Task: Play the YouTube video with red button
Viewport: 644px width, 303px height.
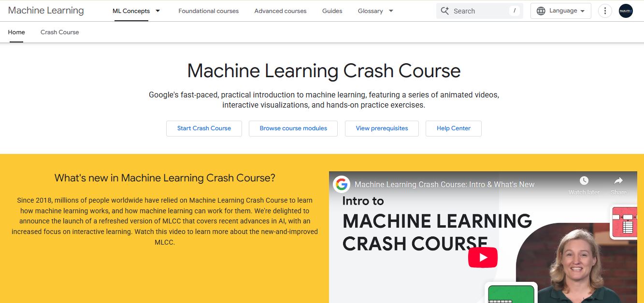Action: [x=482, y=258]
